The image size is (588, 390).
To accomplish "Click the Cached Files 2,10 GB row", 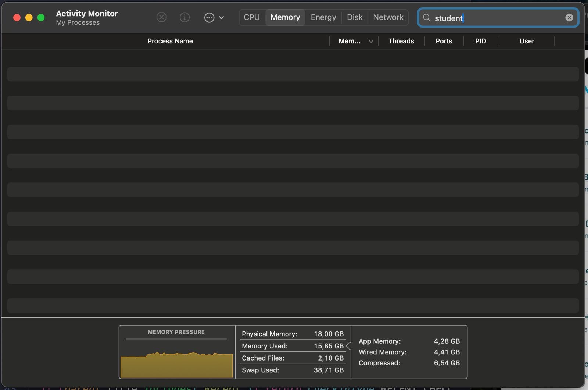I will [293, 358].
